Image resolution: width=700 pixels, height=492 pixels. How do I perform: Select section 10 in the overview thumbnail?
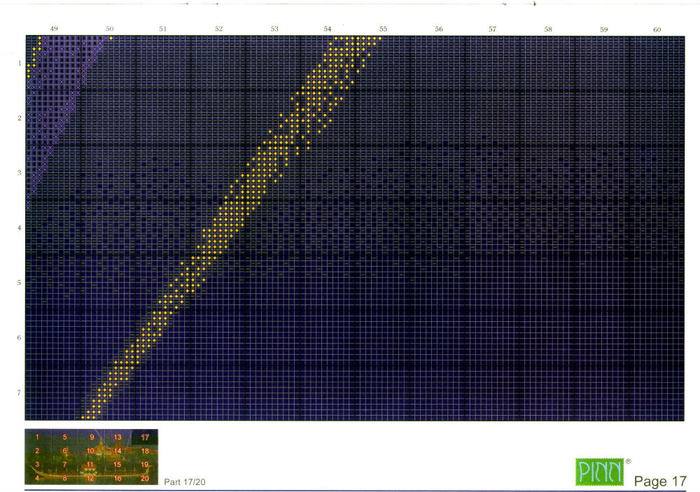click(91, 451)
